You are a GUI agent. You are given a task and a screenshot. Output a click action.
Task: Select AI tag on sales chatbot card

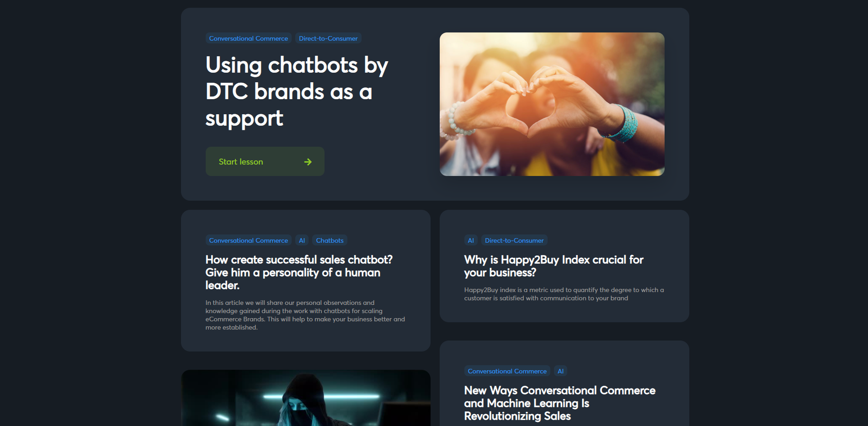tap(302, 240)
